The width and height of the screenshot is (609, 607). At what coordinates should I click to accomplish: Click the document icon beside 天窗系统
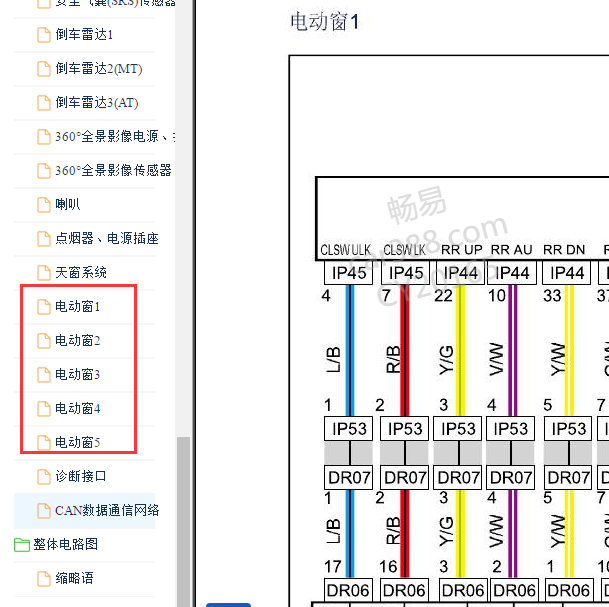(x=44, y=273)
